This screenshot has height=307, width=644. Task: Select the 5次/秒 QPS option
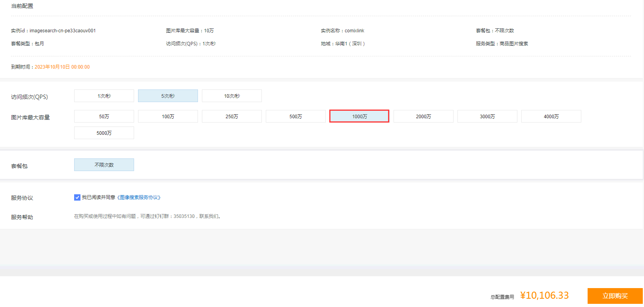click(x=168, y=96)
